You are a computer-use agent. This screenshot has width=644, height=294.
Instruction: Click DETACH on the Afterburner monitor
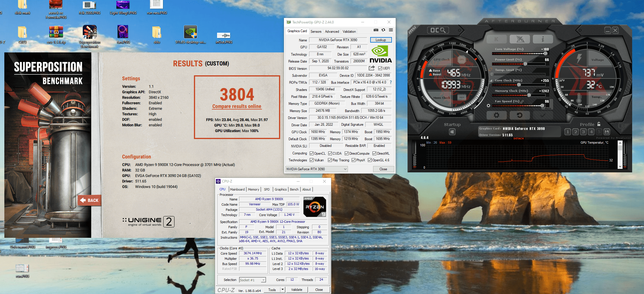tap(519, 138)
